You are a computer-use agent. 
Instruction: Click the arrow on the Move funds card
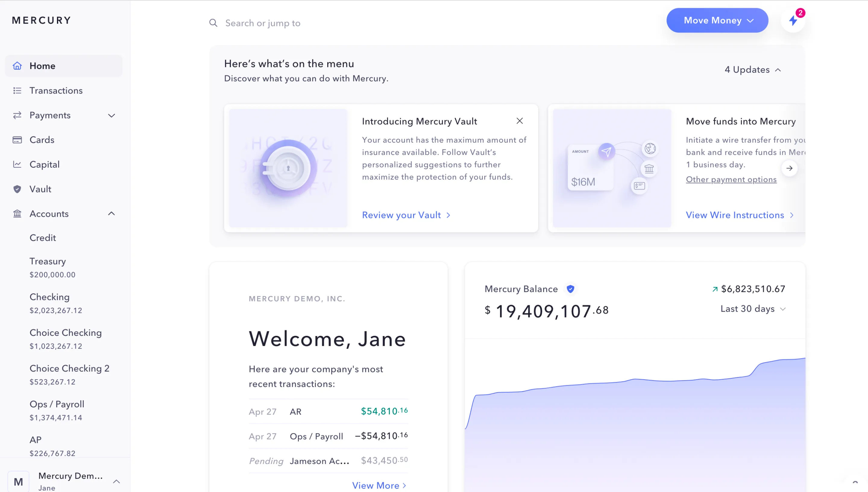789,168
